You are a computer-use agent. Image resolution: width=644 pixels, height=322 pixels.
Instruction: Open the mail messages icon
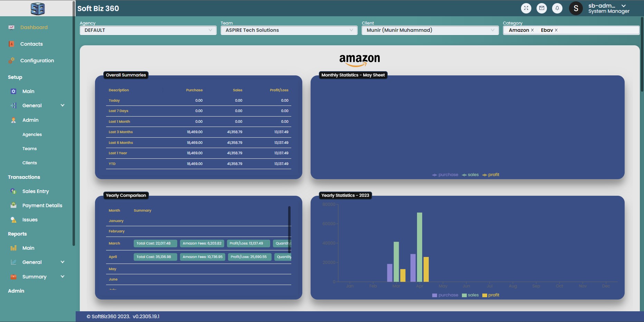541,8
